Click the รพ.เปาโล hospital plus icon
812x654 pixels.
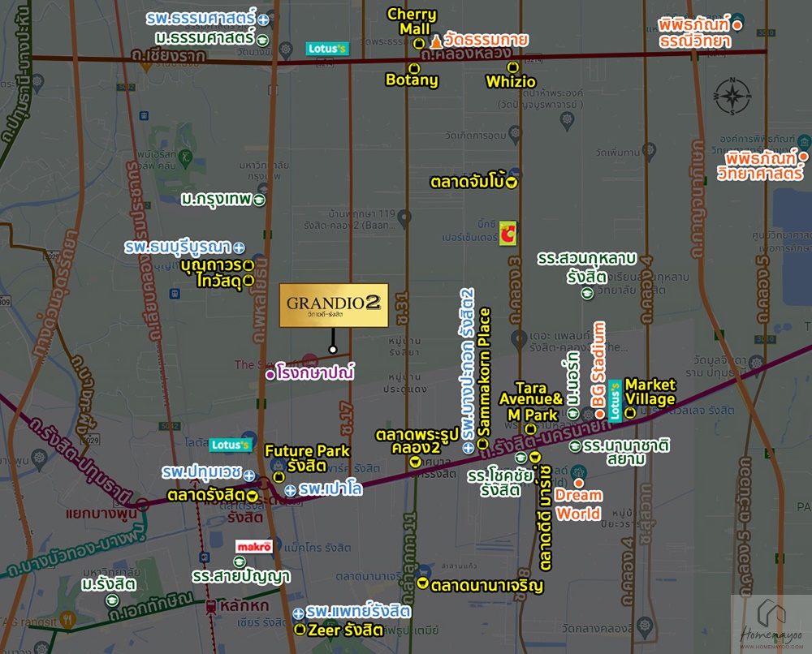(291, 490)
